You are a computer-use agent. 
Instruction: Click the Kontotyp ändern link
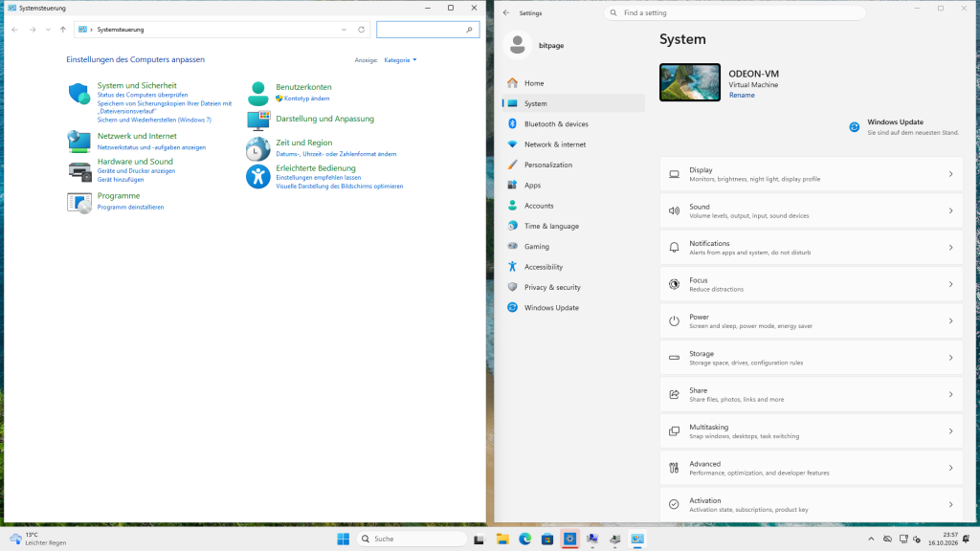307,99
